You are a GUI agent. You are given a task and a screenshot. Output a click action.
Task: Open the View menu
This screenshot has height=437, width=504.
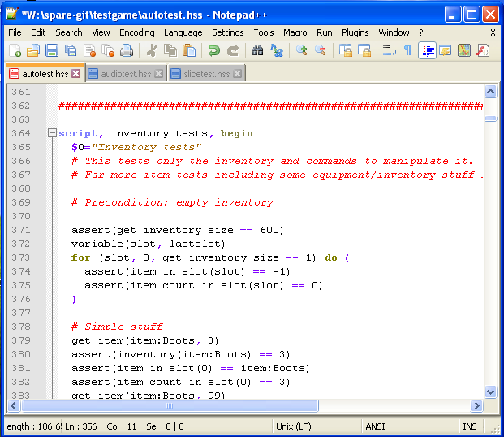101,32
